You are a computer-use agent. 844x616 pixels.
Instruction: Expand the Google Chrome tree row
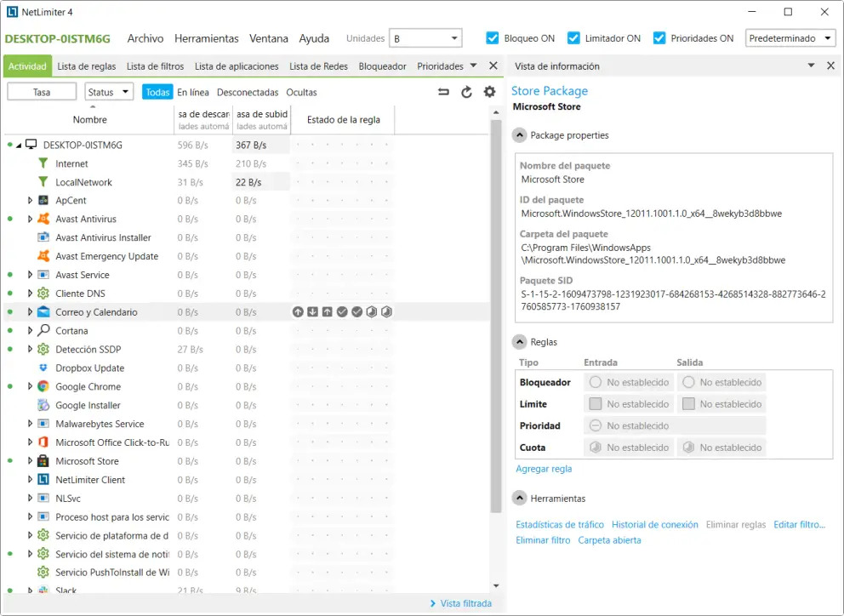(x=30, y=386)
